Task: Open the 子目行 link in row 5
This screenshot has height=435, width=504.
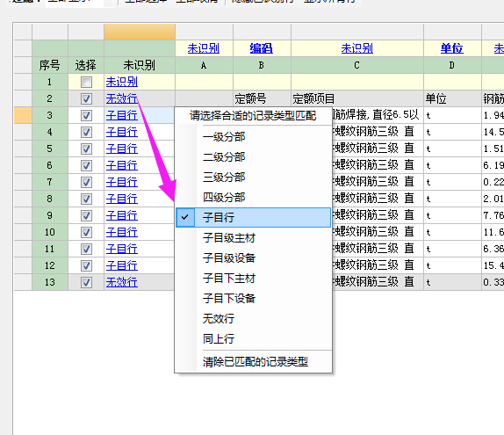Action: (122, 149)
